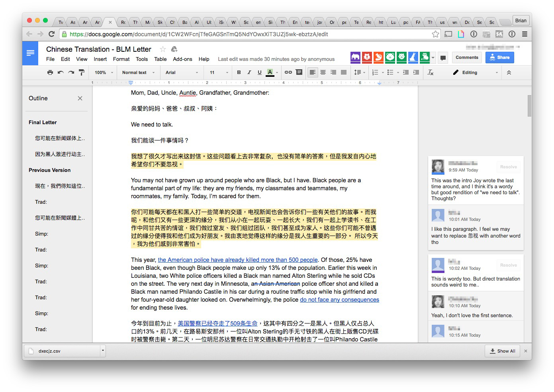554x392 pixels.
Task: Click the Justify alignment icon
Action: click(x=343, y=72)
